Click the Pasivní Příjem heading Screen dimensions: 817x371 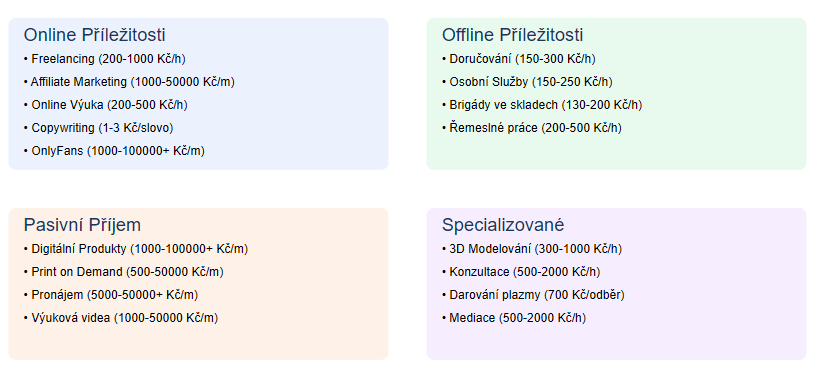click(x=82, y=225)
